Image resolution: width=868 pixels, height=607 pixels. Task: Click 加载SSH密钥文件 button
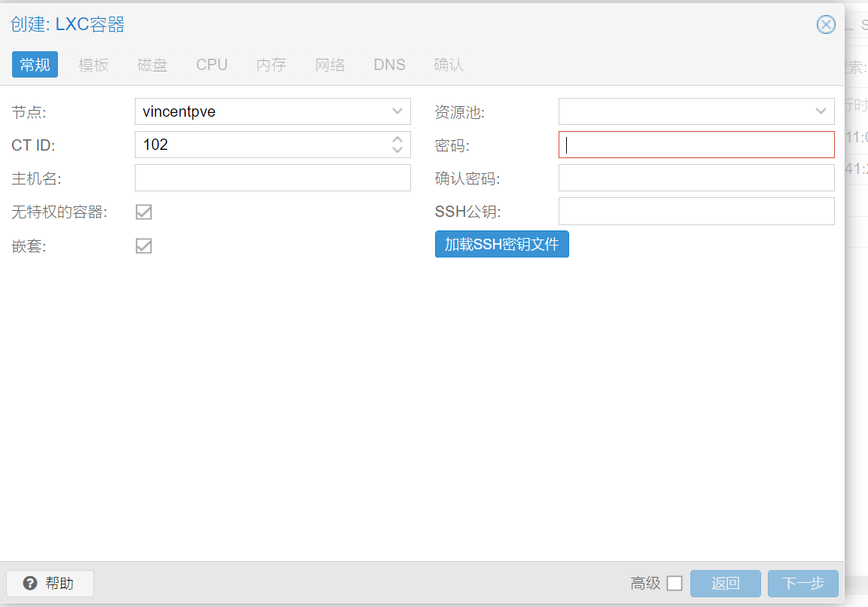tap(501, 245)
